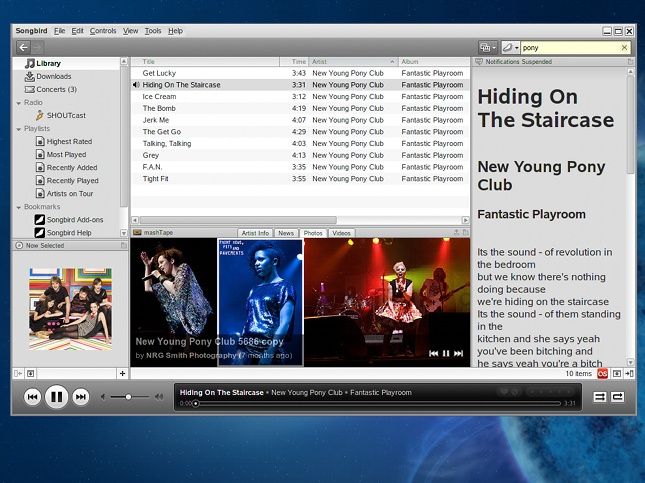The height and width of the screenshot is (483, 645).
Task: Open the Artists on Tour playlist
Action: [64, 193]
